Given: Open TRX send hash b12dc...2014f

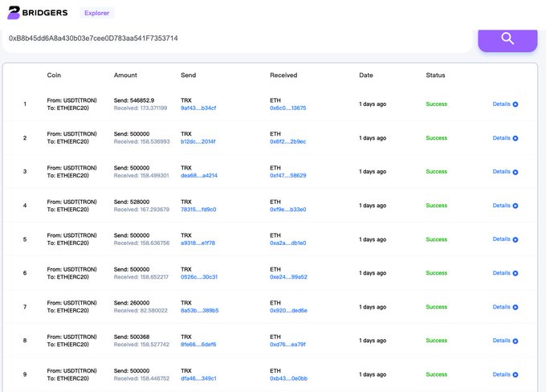Looking at the screenshot, I should [198, 141].
